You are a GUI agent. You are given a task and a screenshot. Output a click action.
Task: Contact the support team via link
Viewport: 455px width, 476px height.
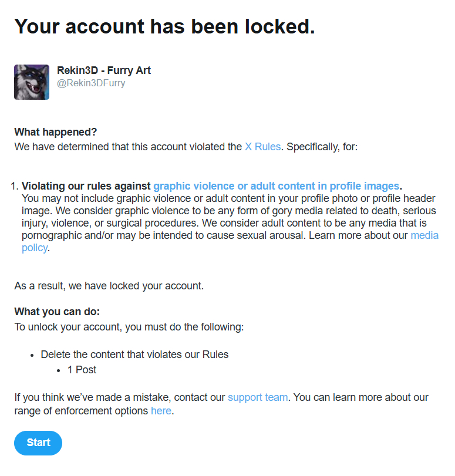(x=257, y=397)
